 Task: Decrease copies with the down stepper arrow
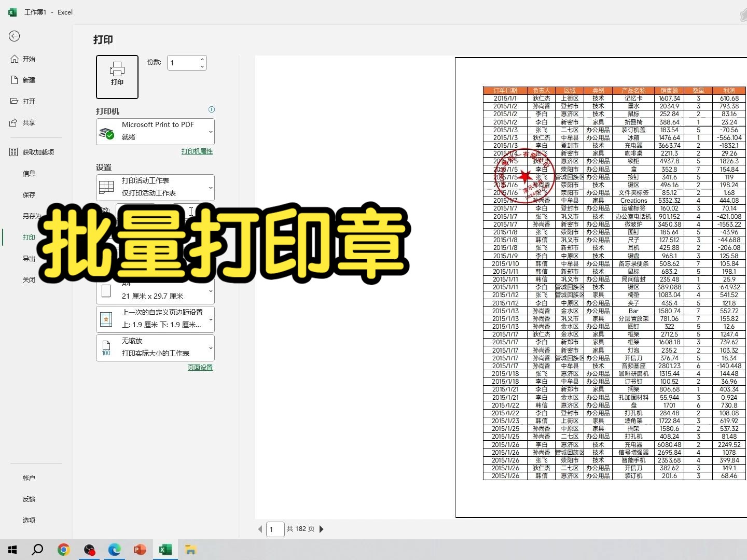[202, 66]
